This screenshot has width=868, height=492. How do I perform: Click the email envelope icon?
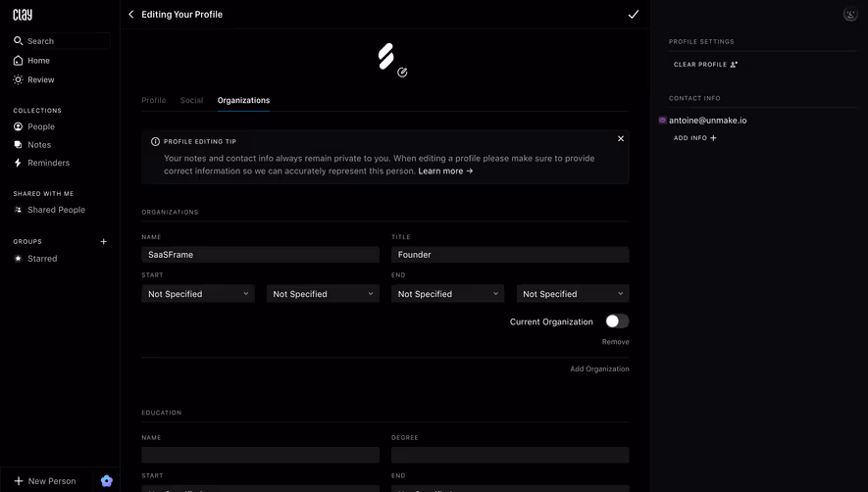[662, 121]
